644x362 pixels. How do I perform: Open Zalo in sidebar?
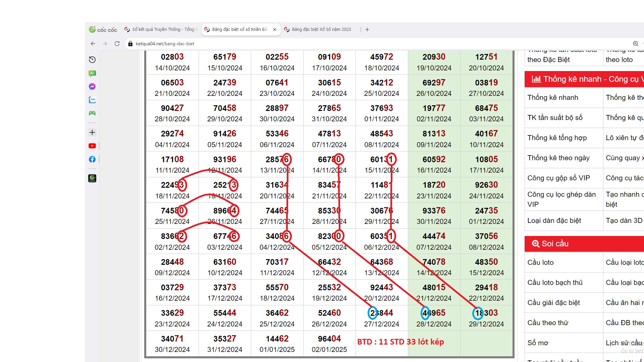92,100
